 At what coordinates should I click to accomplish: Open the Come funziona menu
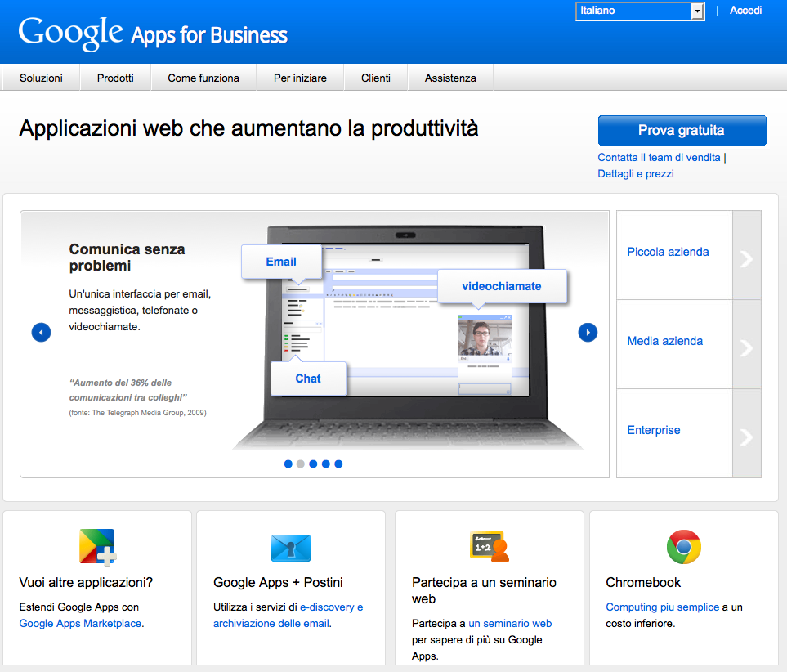coord(203,78)
